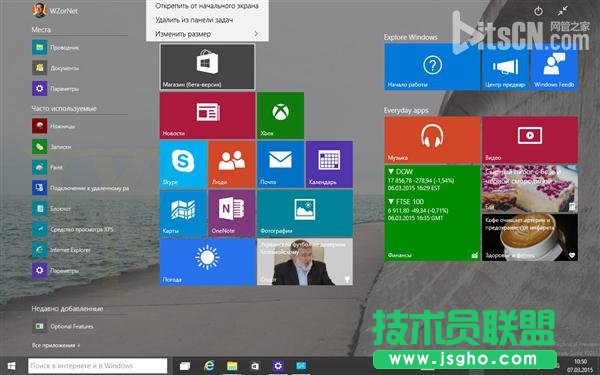Click the Поиск в интернете и в Windows box

[98, 366]
